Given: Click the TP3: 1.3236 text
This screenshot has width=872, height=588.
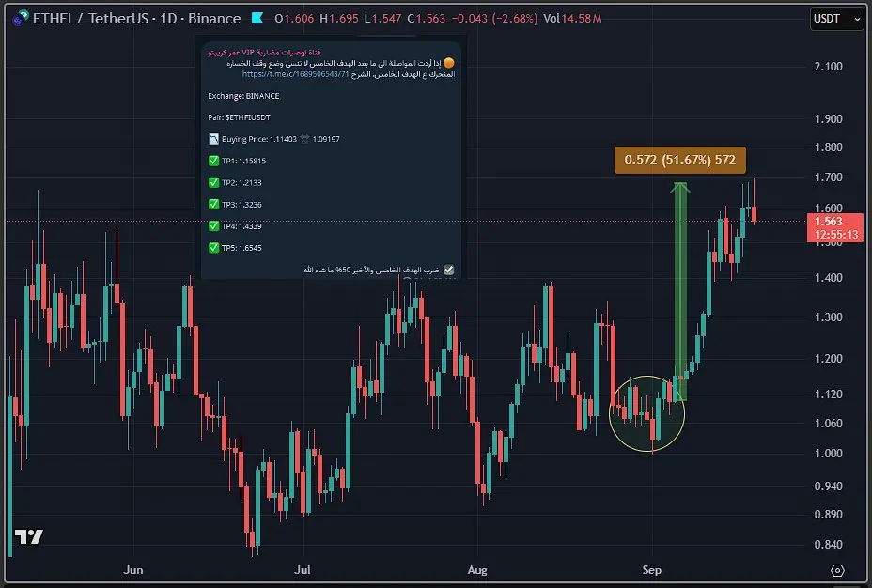Looking at the screenshot, I should click(x=241, y=204).
